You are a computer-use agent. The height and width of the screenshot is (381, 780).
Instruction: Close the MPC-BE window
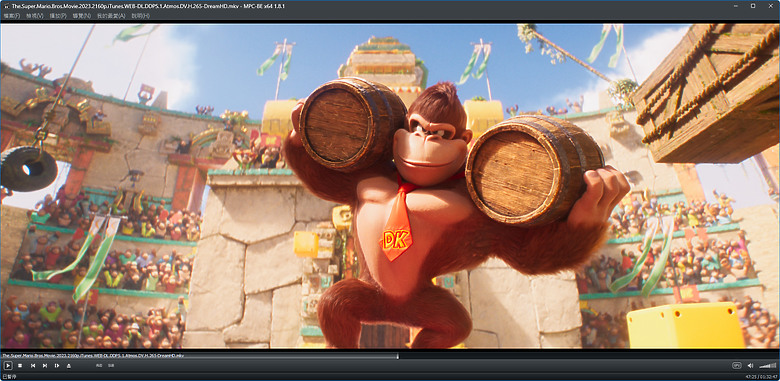(770, 6)
